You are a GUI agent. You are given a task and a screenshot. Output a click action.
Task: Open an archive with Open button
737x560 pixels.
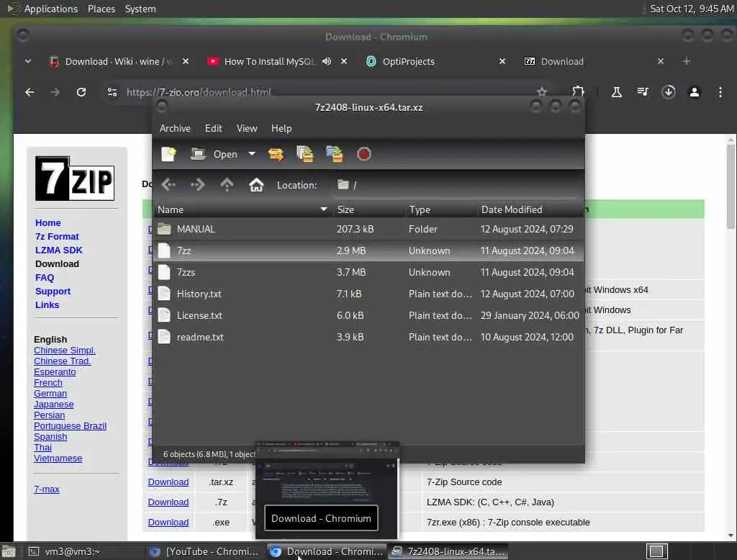pos(214,154)
